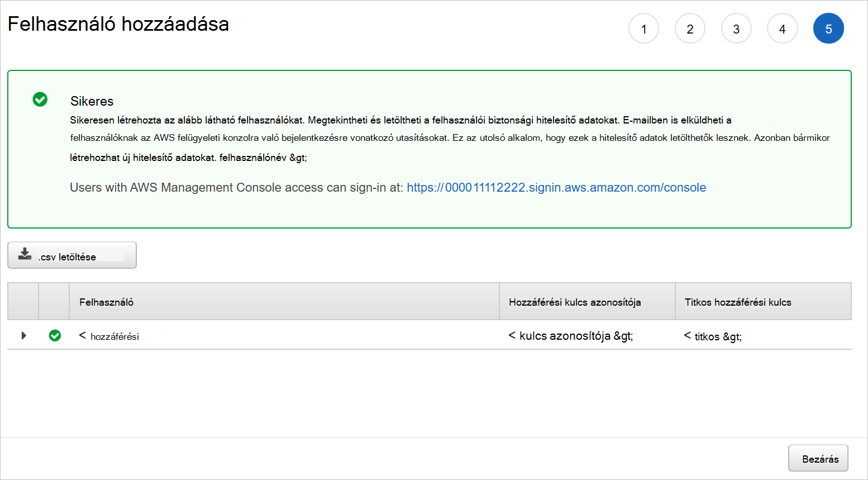The width and height of the screenshot is (868, 480).
Task: Click the green status check in the user row
Action: click(55, 335)
